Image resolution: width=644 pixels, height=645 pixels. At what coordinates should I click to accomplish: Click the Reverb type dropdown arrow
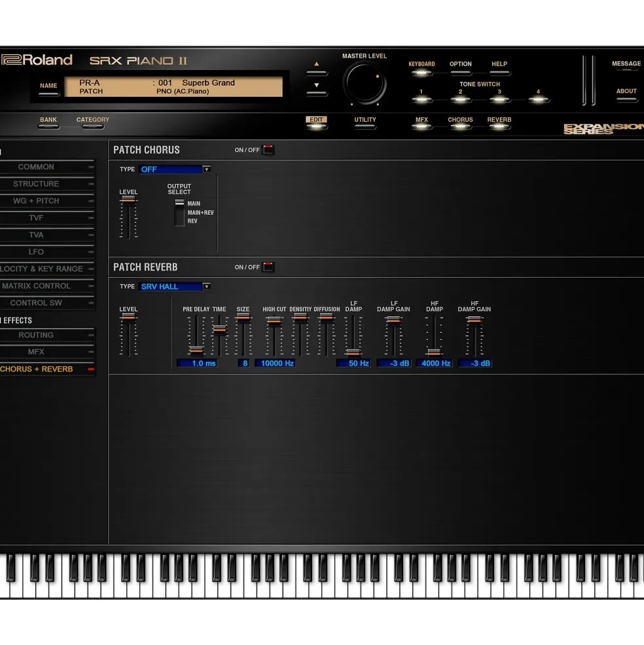click(206, 286)
